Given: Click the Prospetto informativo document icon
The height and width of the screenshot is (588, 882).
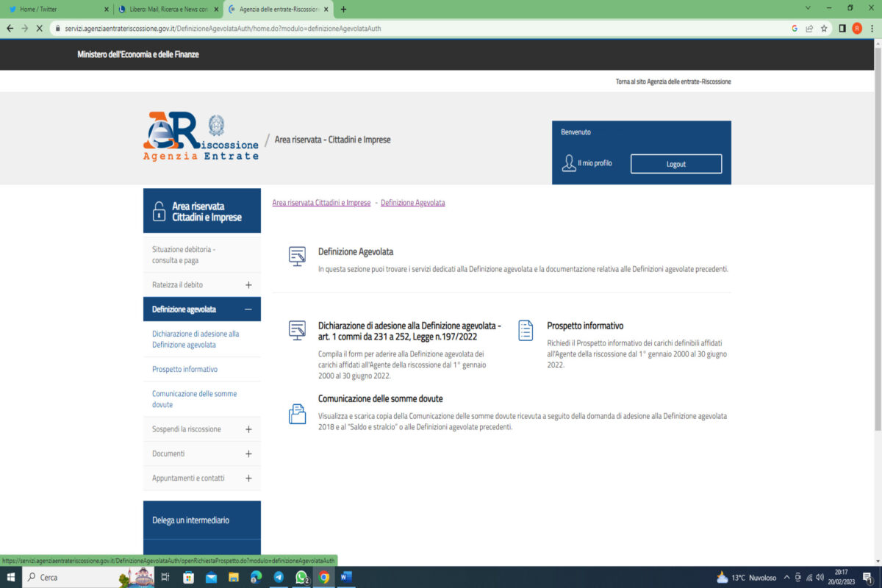Looking at the screenshot, I should (526, 331).
